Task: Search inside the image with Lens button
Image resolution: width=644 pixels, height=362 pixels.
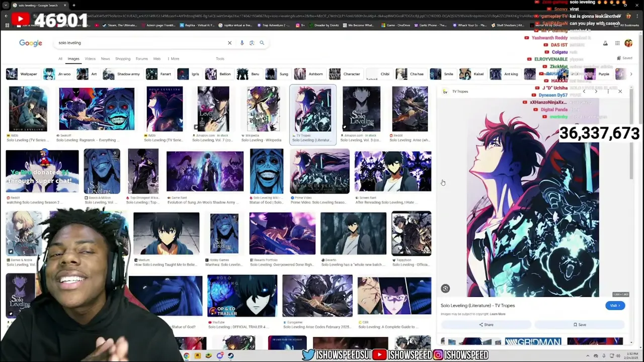Action: (x=445, y=289)
